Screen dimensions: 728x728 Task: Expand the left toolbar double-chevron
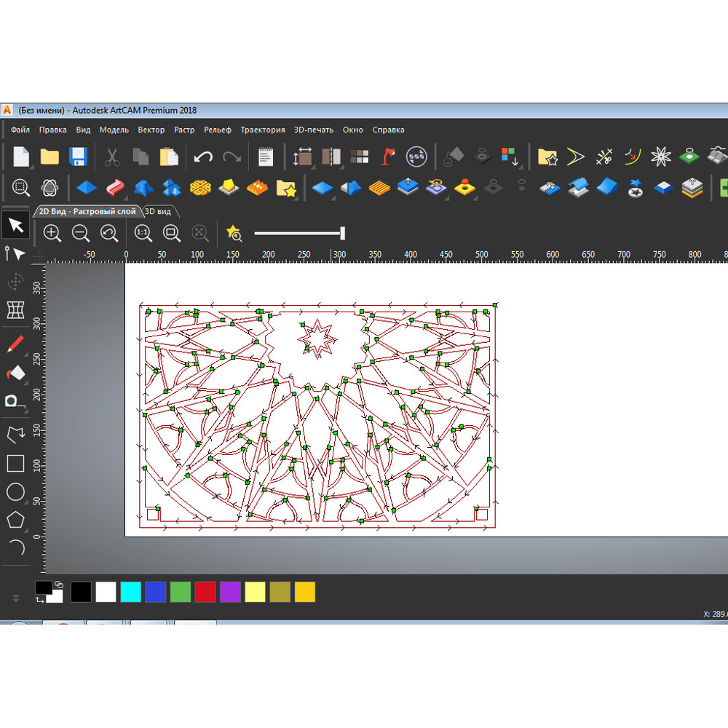tap(15, 598)
